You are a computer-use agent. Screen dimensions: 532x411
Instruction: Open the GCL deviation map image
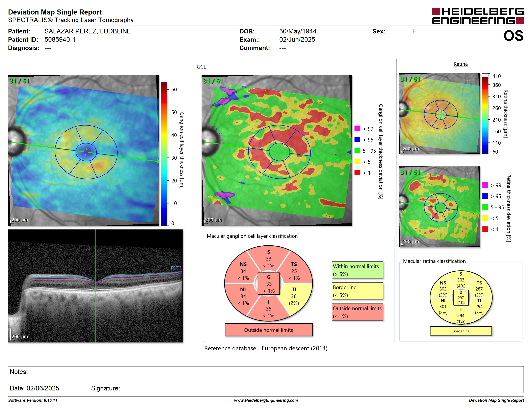pyautogui.click(x=276, y=150)
